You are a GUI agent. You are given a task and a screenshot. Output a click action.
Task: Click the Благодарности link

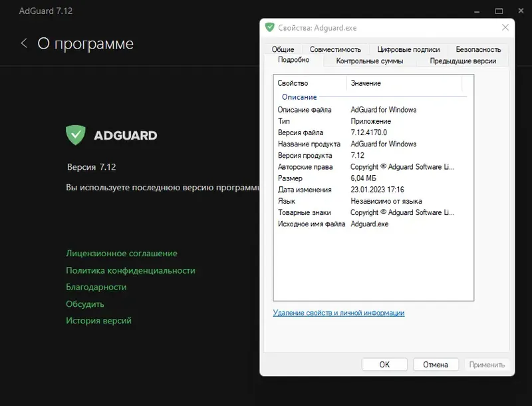coord(96,287)
